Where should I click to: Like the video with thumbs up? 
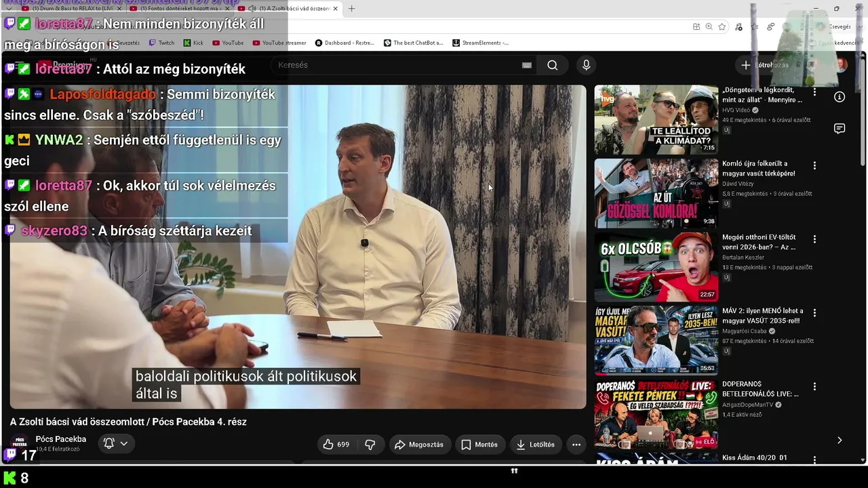point(336,445)
